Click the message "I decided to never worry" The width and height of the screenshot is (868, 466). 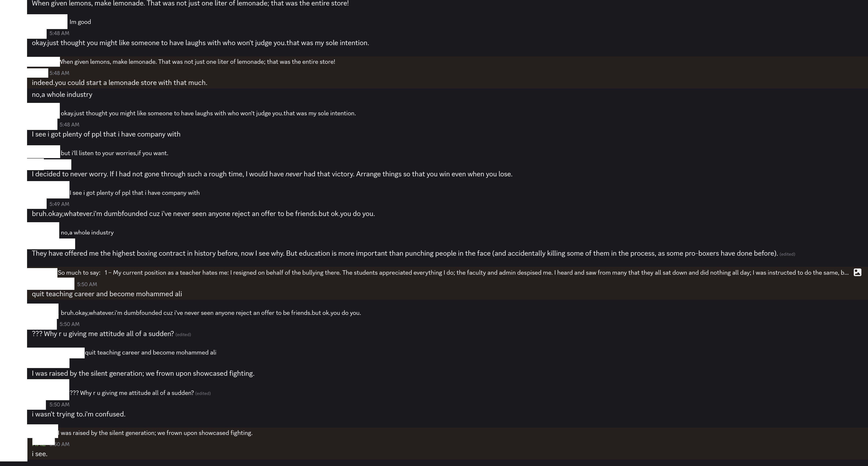[x=272, y=174]
